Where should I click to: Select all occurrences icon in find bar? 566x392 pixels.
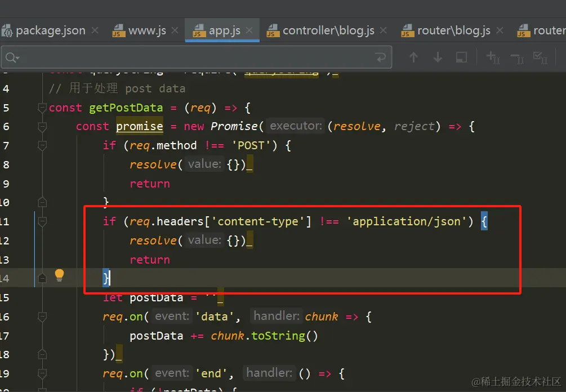[540, 57]
